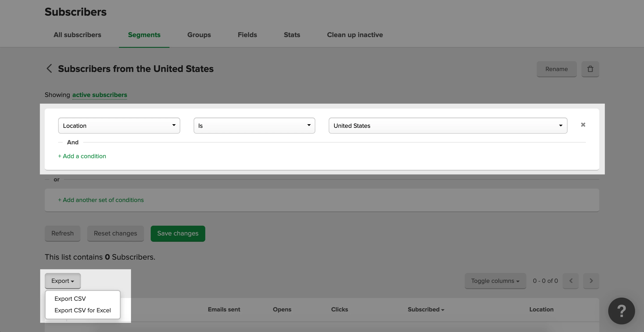Open the help question mark bubble

621,311
